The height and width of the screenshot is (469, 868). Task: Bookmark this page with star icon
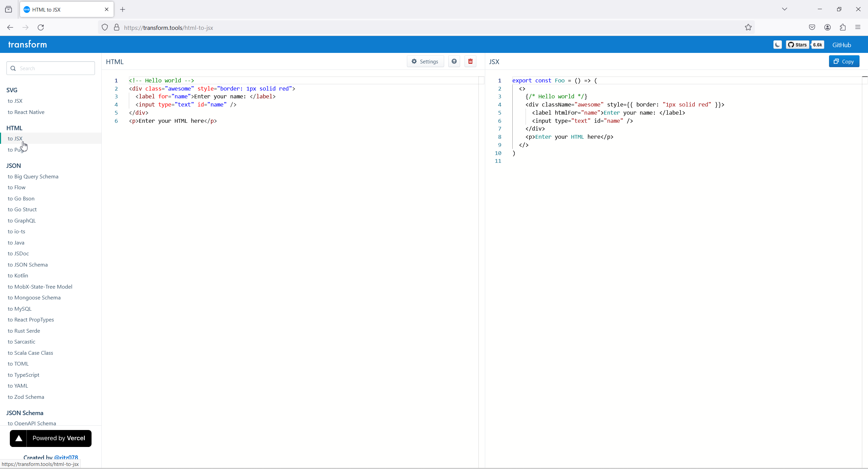coord(748,27)
